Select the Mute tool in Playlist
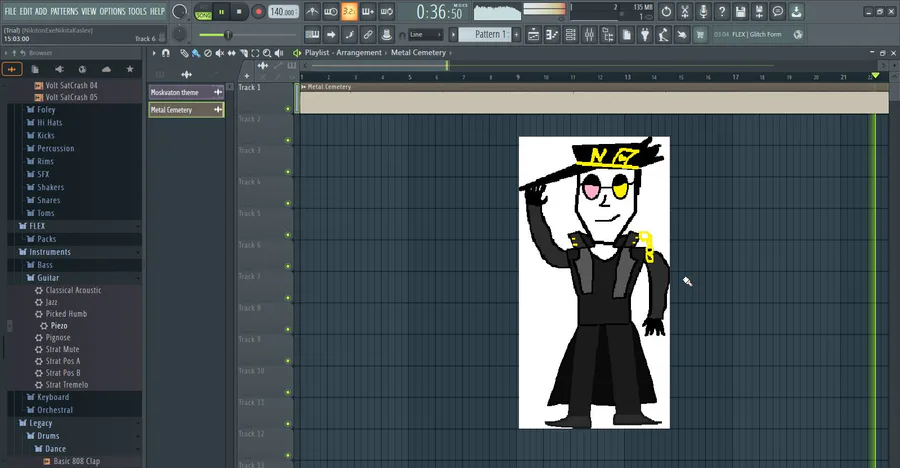Screen dimensions: 900x468 pyautogui.click(x=220, y=53)
